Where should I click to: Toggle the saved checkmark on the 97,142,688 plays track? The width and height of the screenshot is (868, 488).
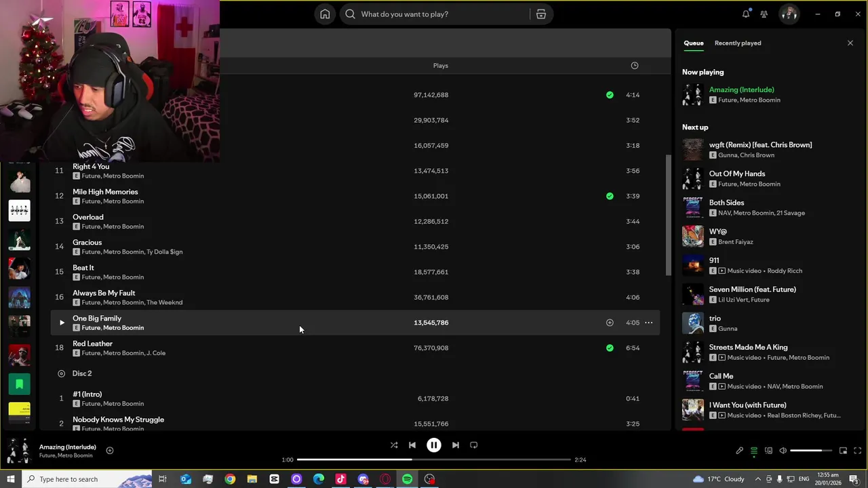pos(610,95)
